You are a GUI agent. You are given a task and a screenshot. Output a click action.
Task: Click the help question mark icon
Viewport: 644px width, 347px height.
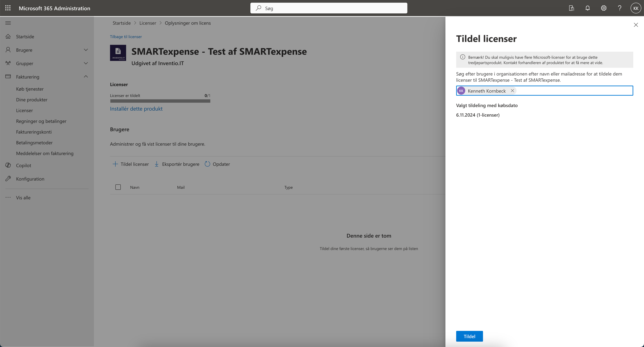[620, 8]
